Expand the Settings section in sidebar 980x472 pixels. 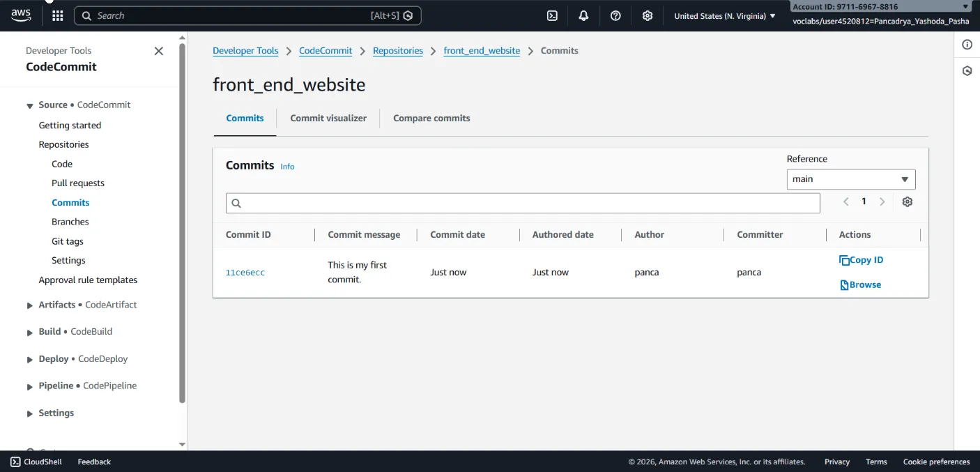[x=30, y=413]
